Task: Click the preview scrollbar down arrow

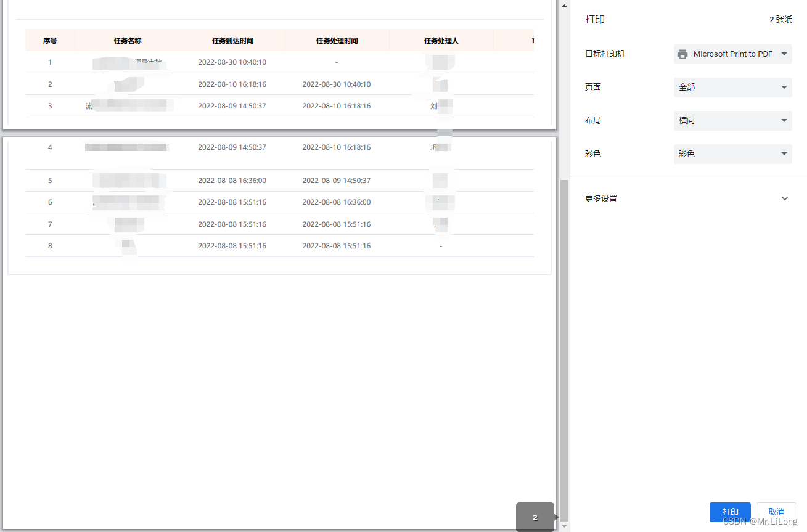Action: point(564,527)
